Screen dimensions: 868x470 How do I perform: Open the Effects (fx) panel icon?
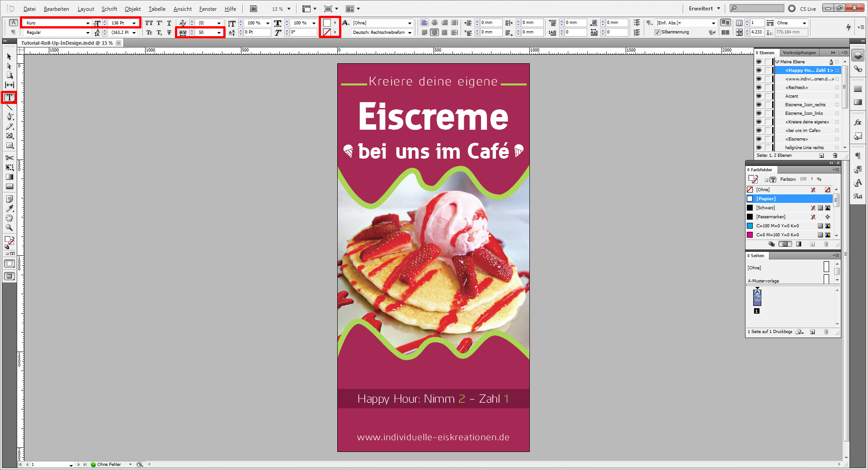pos(858,122)
